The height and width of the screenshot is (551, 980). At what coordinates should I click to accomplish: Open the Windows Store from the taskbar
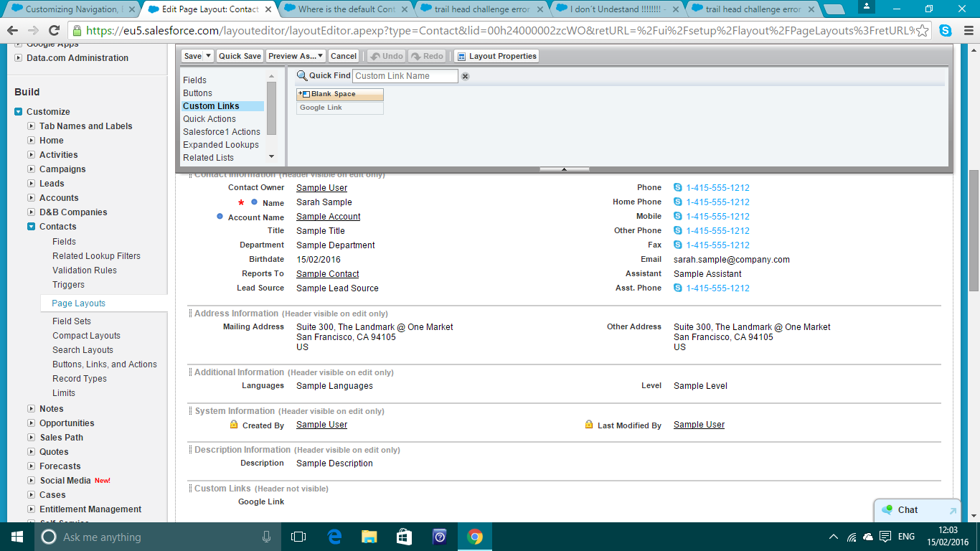pyautogui.click(x=404, y=537)
